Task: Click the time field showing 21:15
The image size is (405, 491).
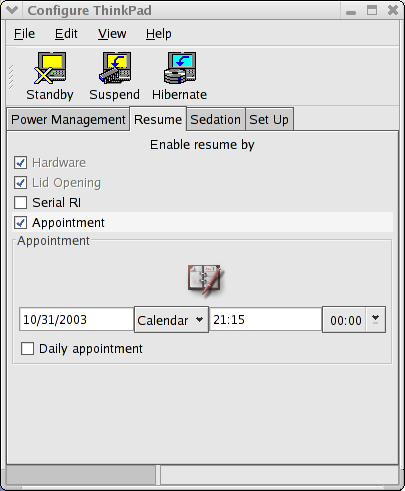Action: tap(266, 320)
